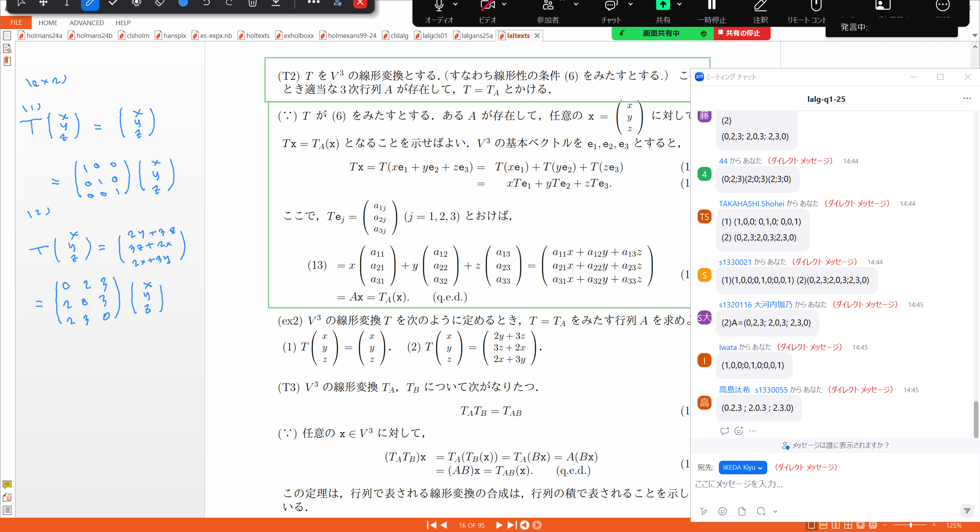
Task: Choose the move/drag annotation tool
Action: (x=44, y=3)
